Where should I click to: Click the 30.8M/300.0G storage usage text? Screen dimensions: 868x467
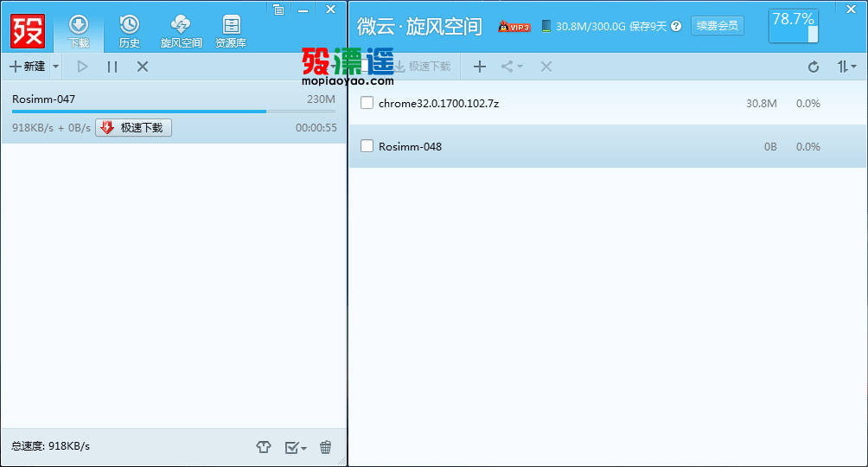click(590, 26)
